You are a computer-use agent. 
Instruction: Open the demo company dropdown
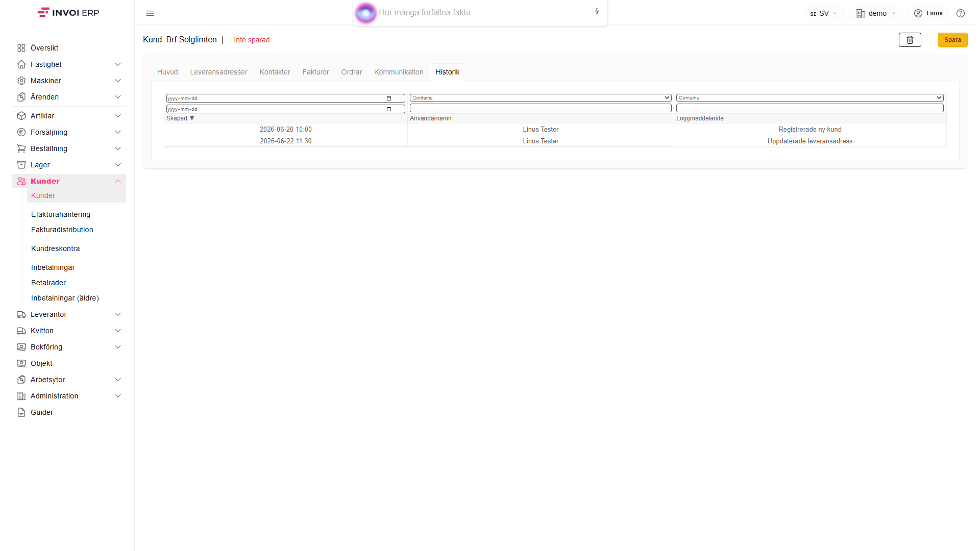click(875, 13)
